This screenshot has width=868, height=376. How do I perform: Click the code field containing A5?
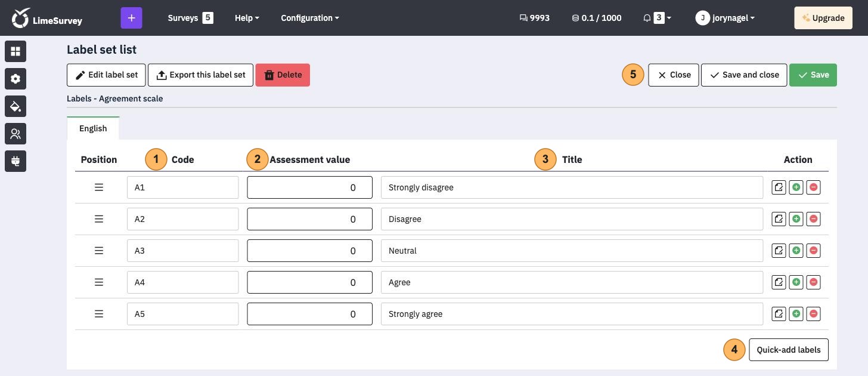[182, 314]
